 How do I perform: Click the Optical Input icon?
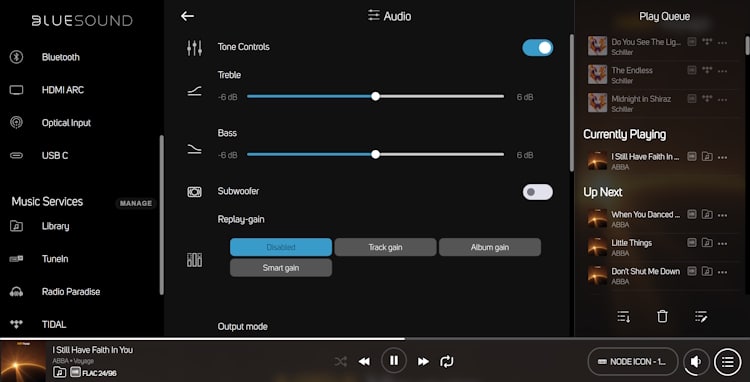[17, 123]
